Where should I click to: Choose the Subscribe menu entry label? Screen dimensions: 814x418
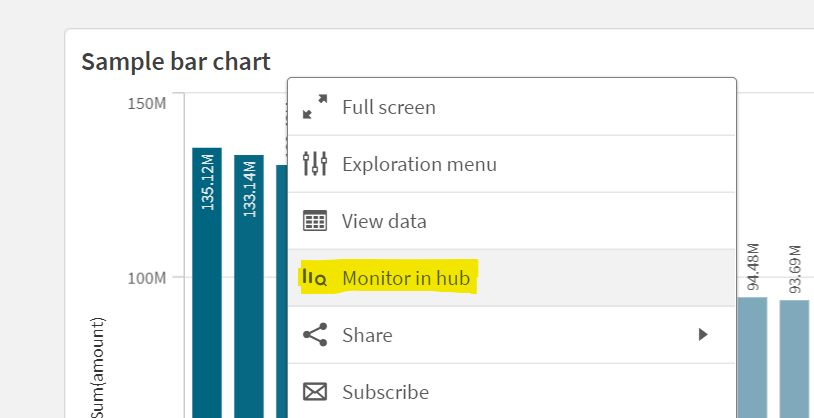click(385, 392)
